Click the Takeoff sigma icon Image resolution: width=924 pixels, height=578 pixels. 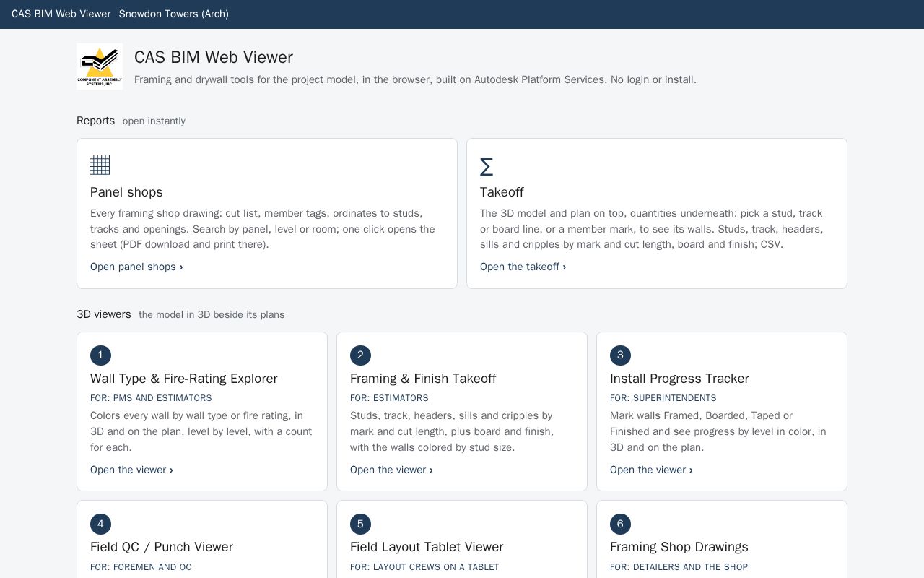tap(487, 167)
